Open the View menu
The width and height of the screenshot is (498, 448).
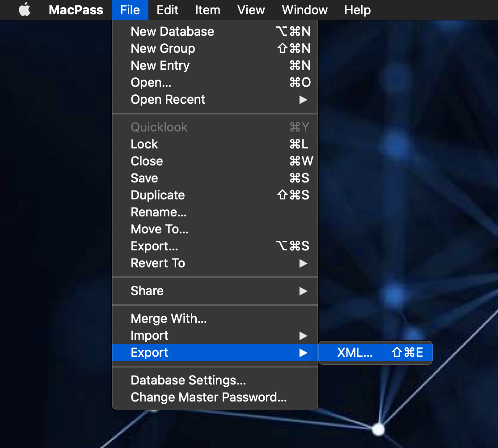(x=251, y=10)
